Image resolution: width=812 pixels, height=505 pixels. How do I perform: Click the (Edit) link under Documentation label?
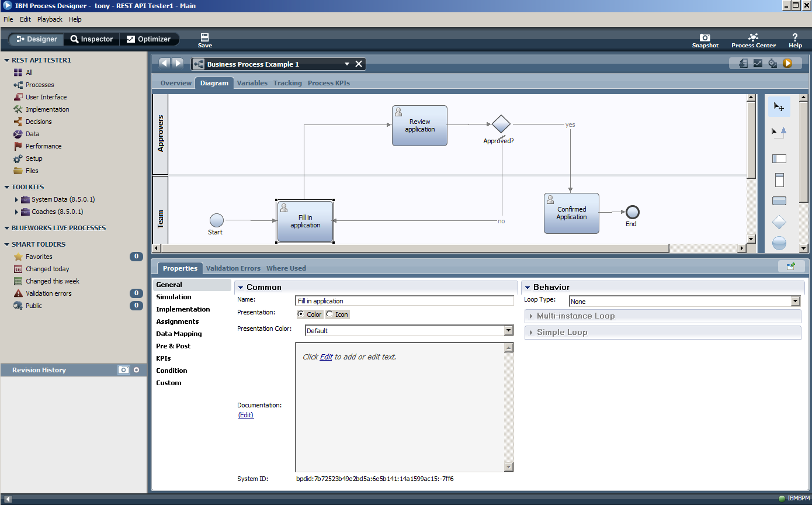246,415
